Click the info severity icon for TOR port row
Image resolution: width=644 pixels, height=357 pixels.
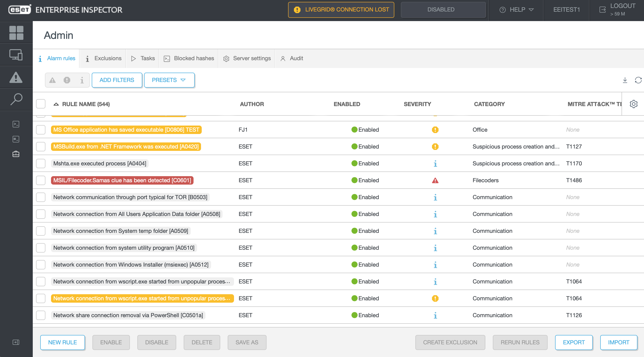coord(435,197)
